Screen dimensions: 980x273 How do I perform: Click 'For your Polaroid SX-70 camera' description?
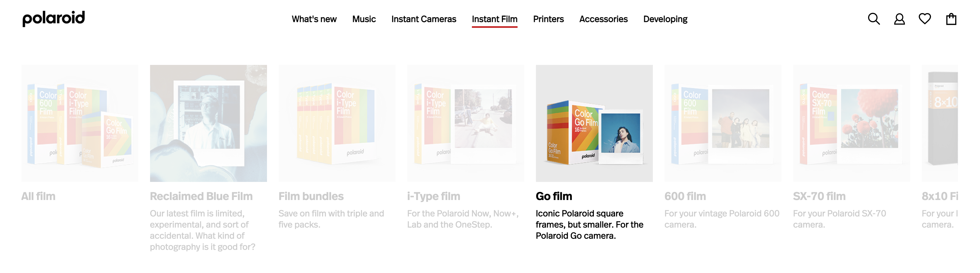click(839, 219)
